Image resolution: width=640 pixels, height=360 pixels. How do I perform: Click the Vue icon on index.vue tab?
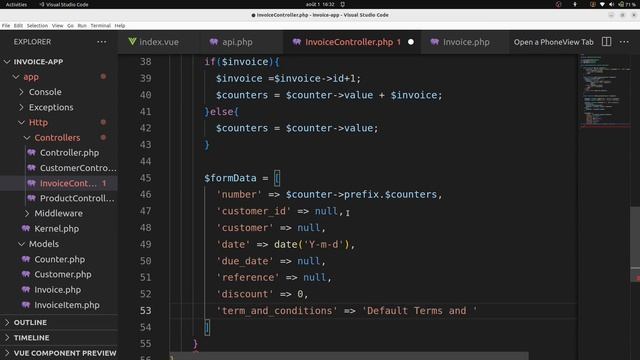[x=132, y=42]
